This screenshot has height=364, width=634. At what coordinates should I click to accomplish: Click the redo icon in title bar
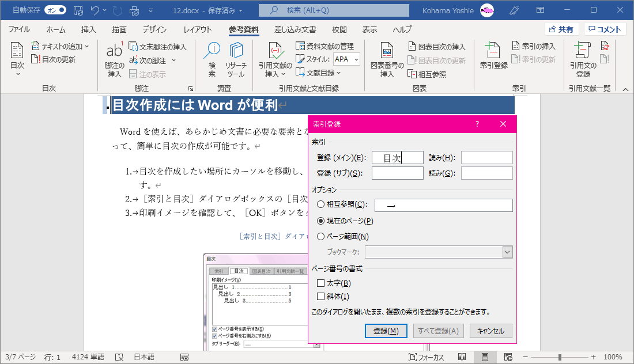click(118, 10)
